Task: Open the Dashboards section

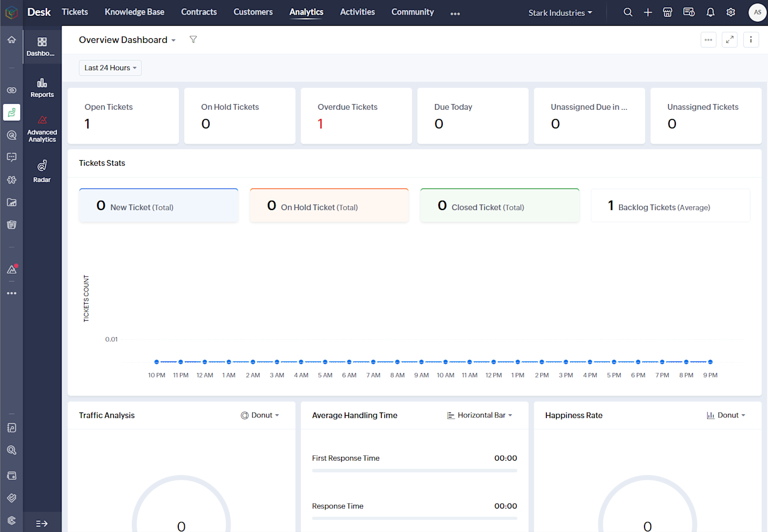Action: pyautogui.click(x=42, y=47)
